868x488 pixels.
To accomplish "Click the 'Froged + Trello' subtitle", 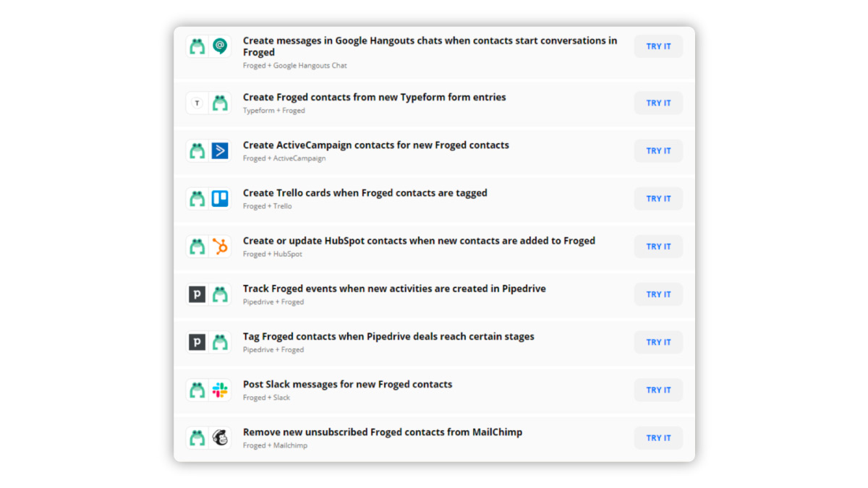I will pyautogui.click(x=268, y=206).
